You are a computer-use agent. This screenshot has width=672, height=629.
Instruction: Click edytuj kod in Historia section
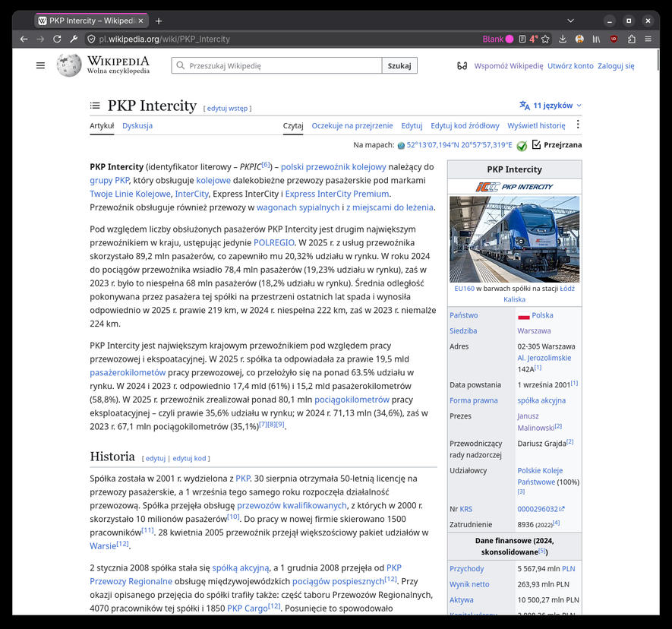click(189, 458)
